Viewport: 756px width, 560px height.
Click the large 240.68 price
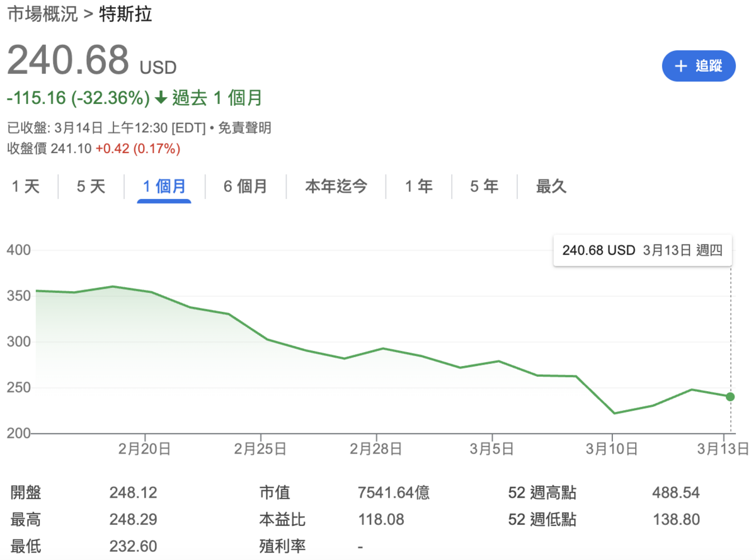(x=68, y=60)
